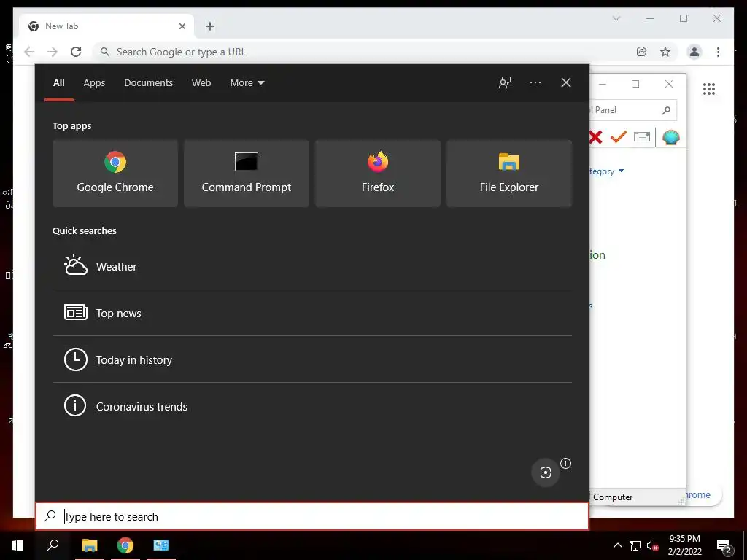Launch Command Prompt from Top apps
The image size is (747, 560).
click(x=247, y=174)
